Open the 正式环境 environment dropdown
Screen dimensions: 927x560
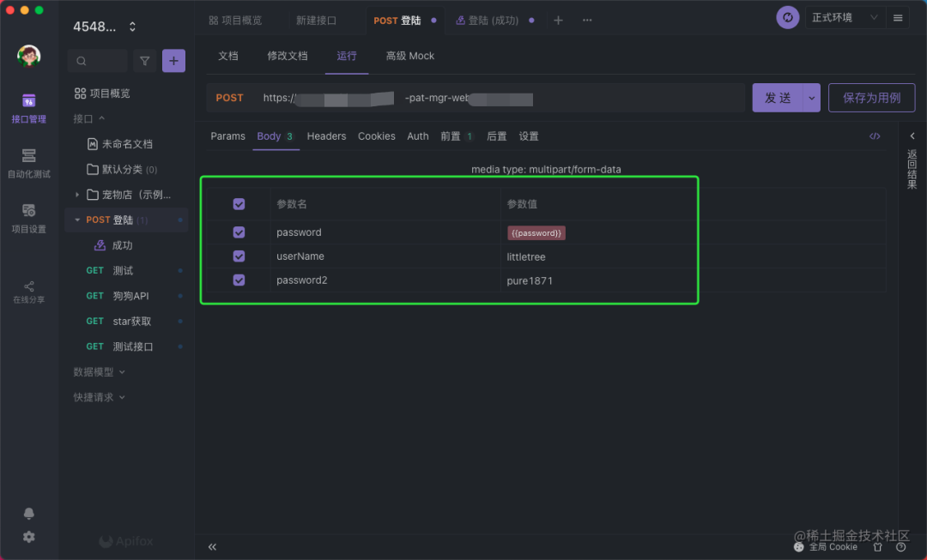[x=844, y=18]
